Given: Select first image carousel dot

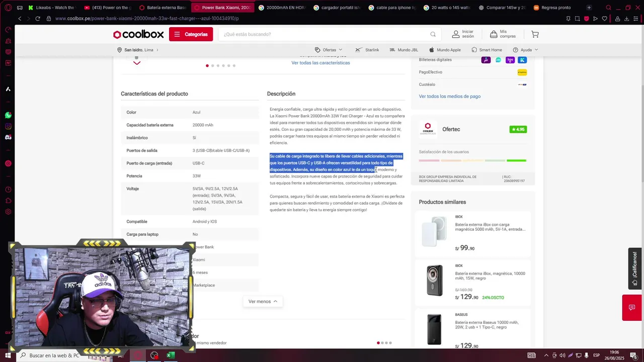Looking at the screenshot, I should 207,66.
